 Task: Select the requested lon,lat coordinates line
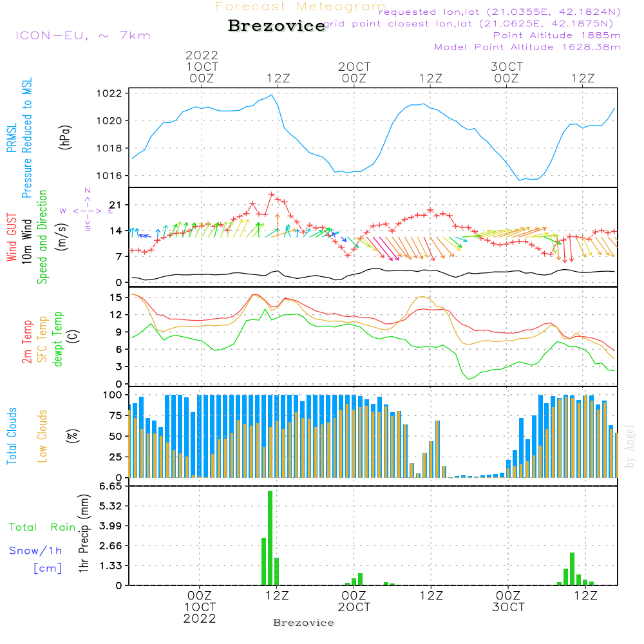[500, 12]
